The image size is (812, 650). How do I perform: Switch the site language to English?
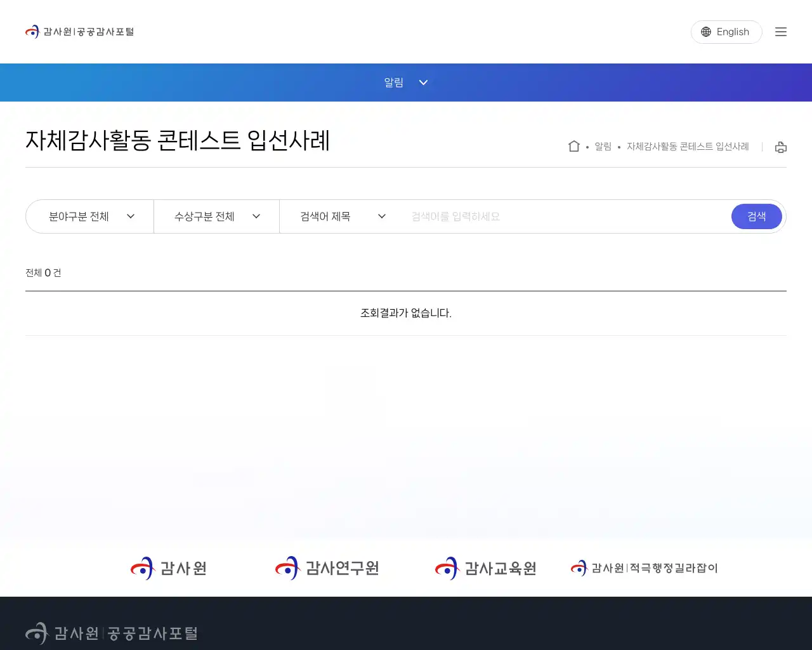(x=733, y=32)
